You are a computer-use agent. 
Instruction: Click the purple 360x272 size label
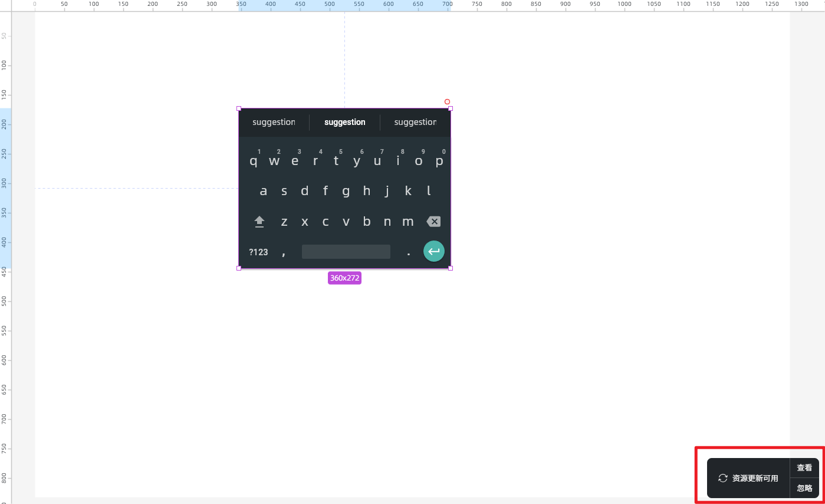point(344,278)
